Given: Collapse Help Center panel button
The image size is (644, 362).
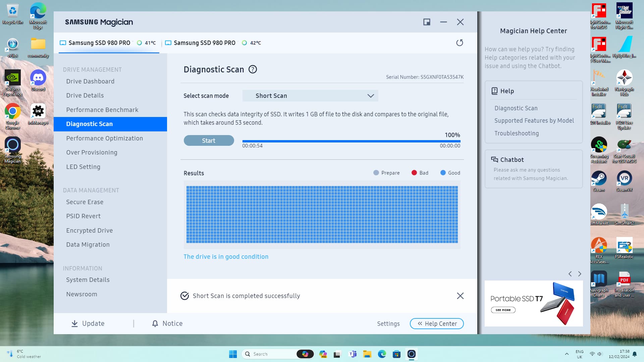Looking at the screenshot, I should click(436, 323).
